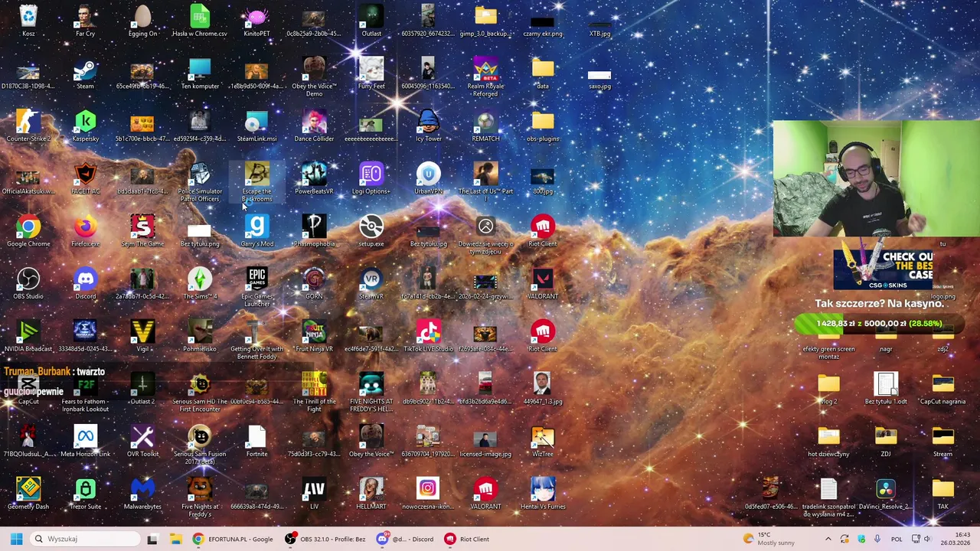This screenshot has width=980, height=551.
Task: Launch Garry's Mod from the desktop
Action: point(256,232)
